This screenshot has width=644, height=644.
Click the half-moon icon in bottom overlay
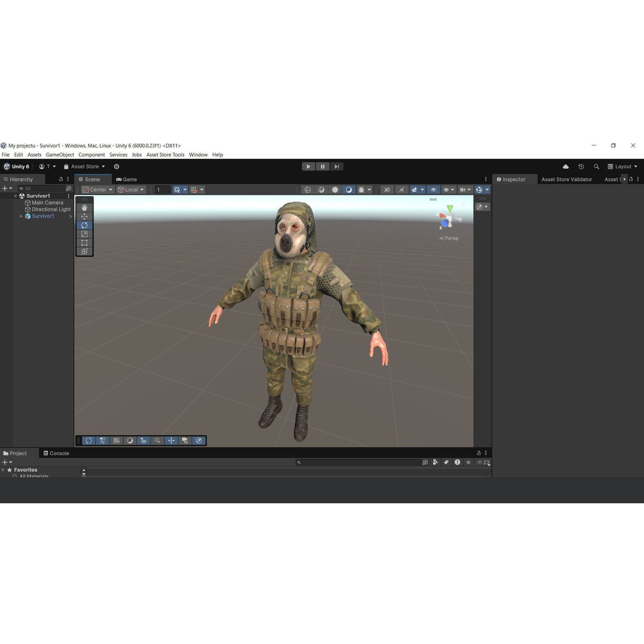coord(130,440)
